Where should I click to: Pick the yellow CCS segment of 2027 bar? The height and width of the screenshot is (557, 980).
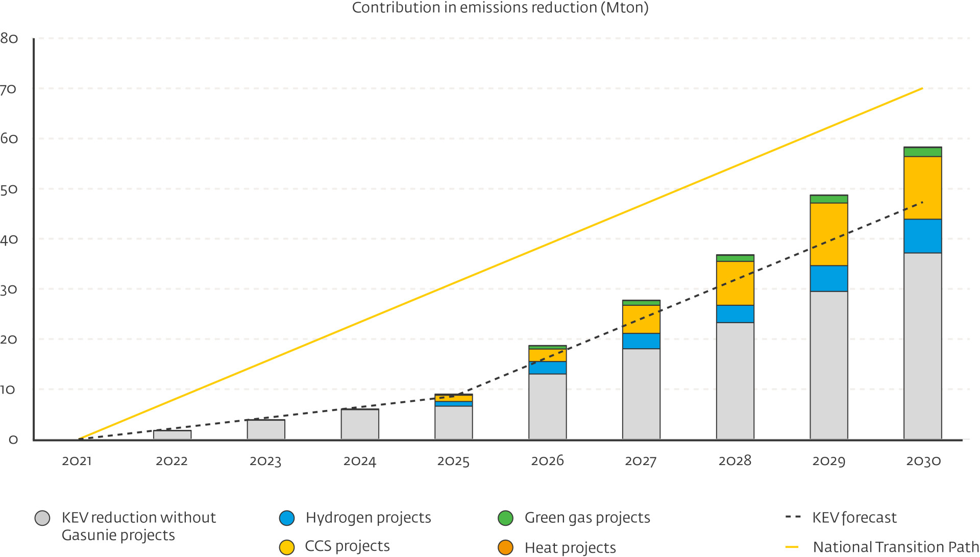641,319
